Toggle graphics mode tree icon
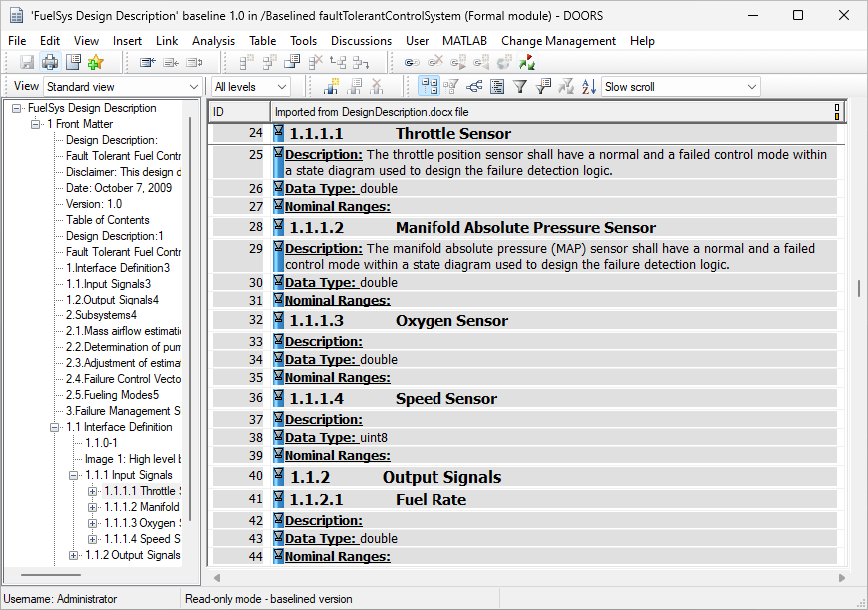The image size is (868, 610). 474,86
